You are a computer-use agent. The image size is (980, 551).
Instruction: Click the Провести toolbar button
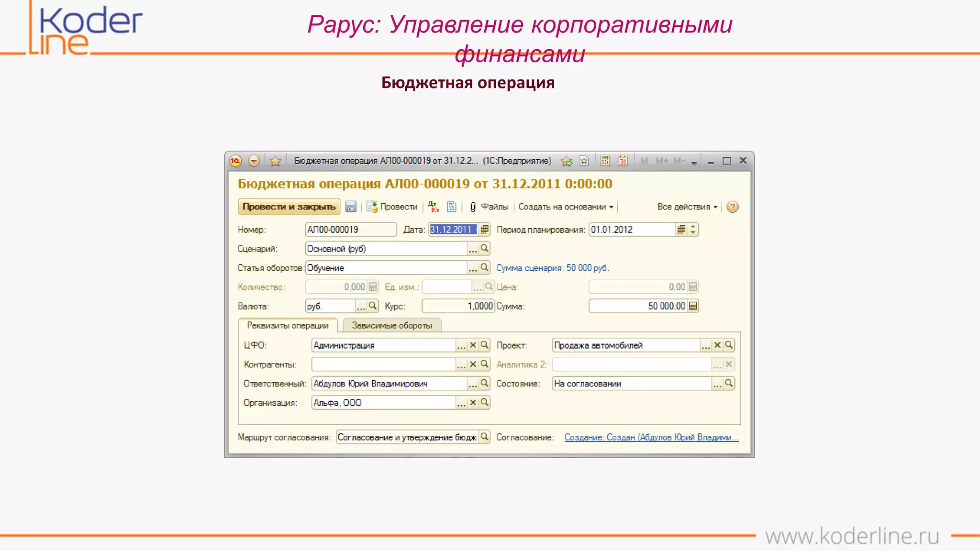(392, 207)
